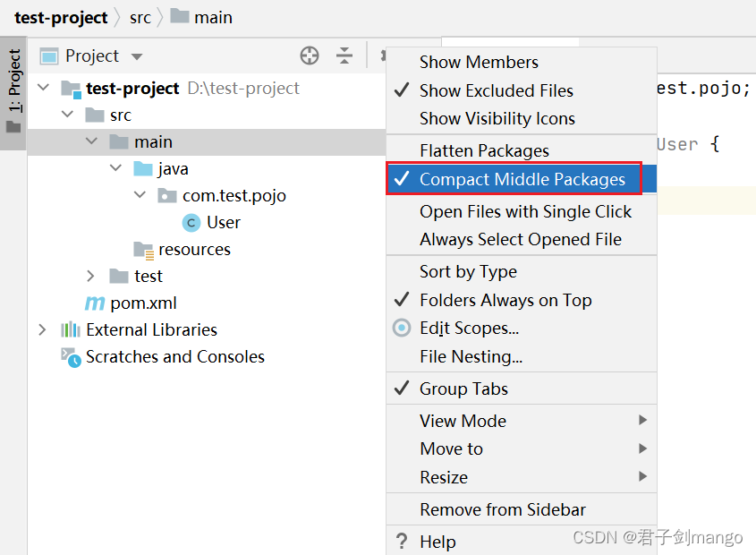
Task: Toggle Show Excluded Files option
Action: [x=496, y=90]
